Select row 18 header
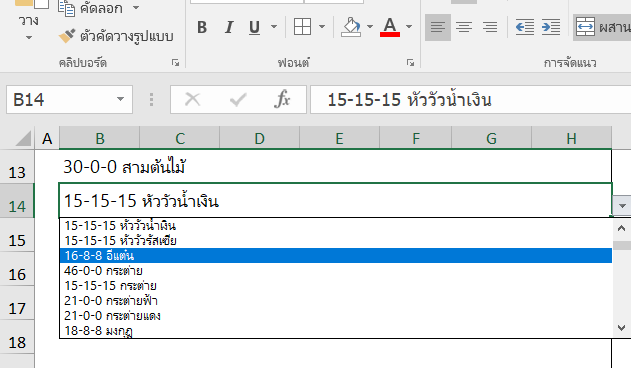 point(17,337)
